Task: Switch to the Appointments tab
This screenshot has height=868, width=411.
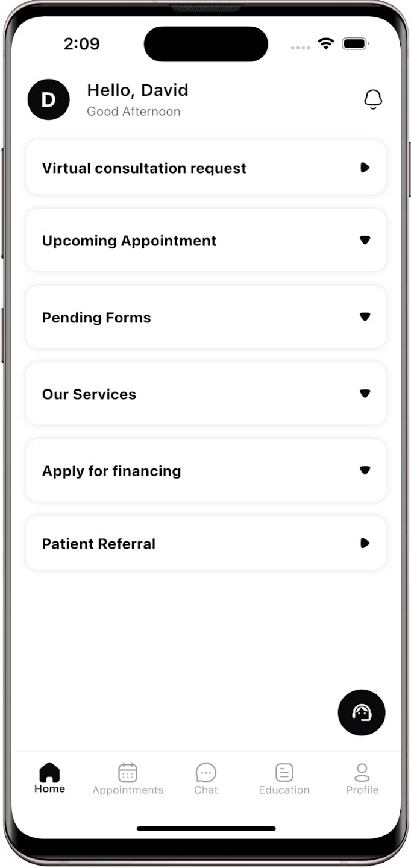Action: point(127,778)
